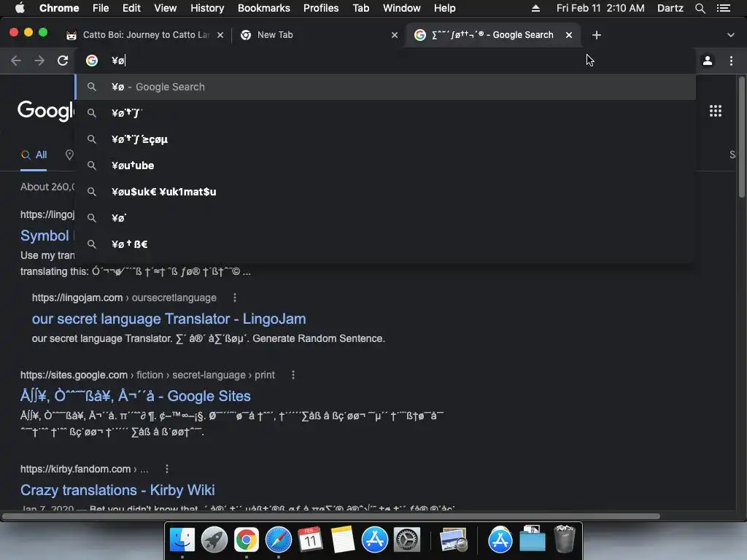This screenshot has height=560, width=747.
Task: Click the Google logo on the page
Action: click(46, 111)
